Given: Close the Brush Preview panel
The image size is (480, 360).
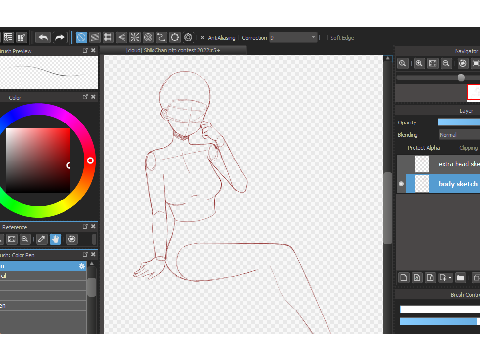Looking at the screenshot, I should pos(93,50).
